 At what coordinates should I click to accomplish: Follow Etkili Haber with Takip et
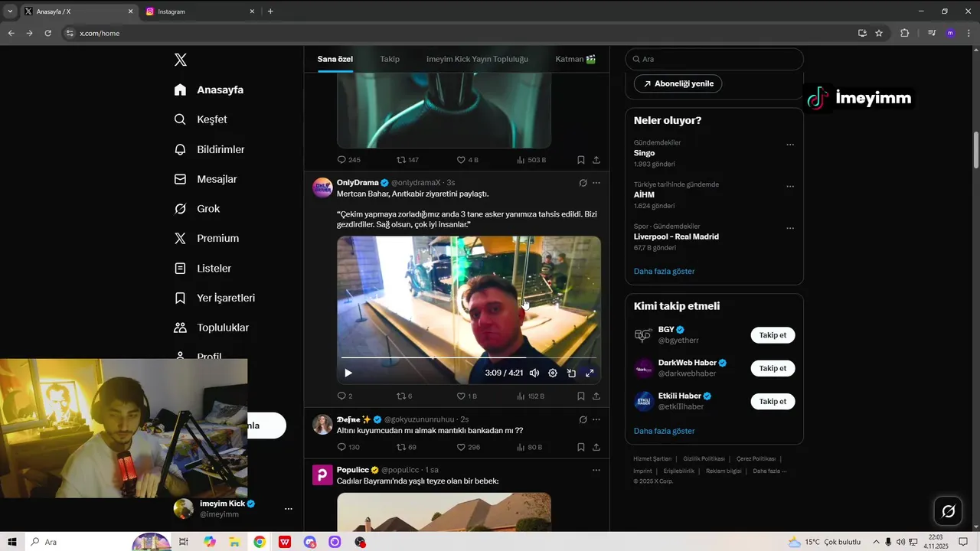point(773,401)
